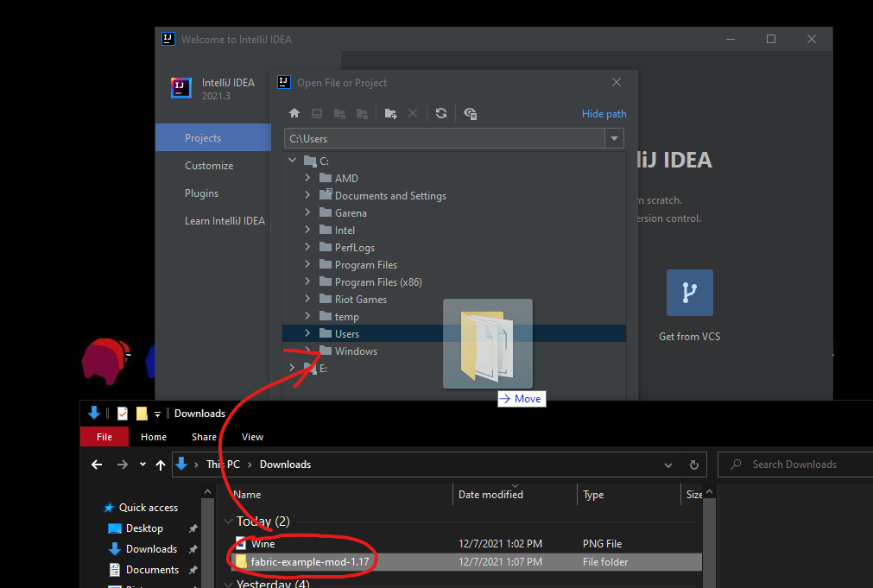Click the Get from VCS branch icon
This screenshot has height=588, width=873.
click(x=690, y=293)
